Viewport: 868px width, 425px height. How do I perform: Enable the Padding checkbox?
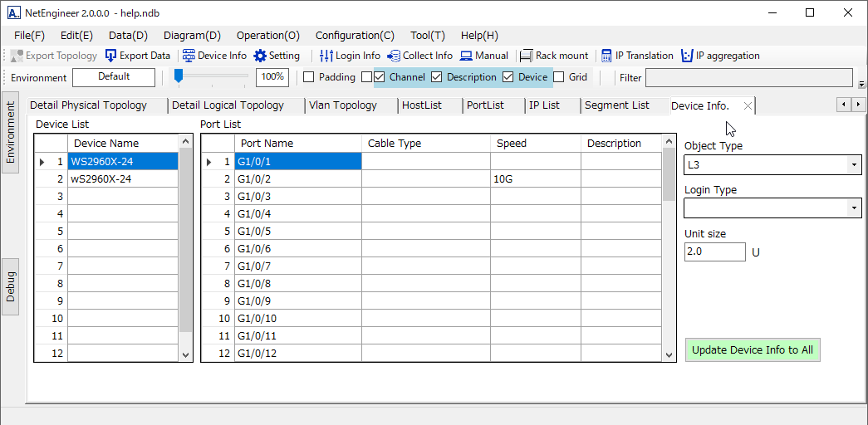pyautogui.click(x=309, y=77)
